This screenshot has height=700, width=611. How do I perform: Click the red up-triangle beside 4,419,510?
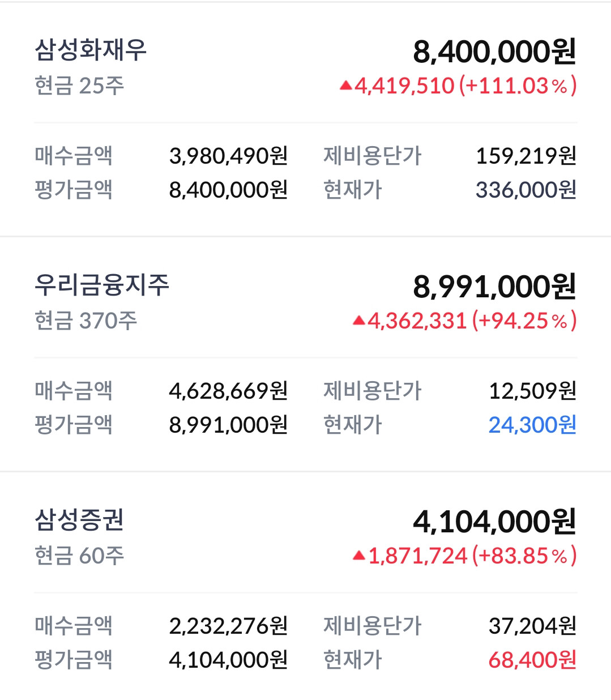coord(345,86)
